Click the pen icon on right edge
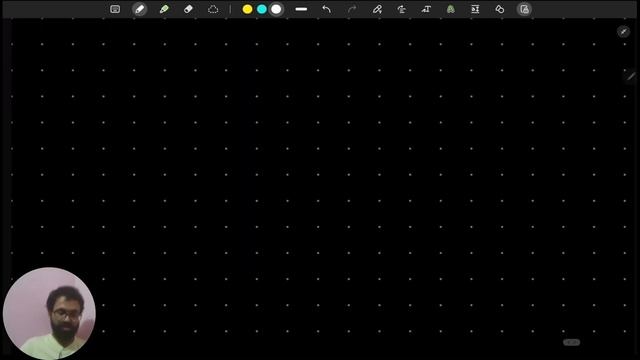The width and height of the screenshot is (640, 360). [x=631, y=76]
